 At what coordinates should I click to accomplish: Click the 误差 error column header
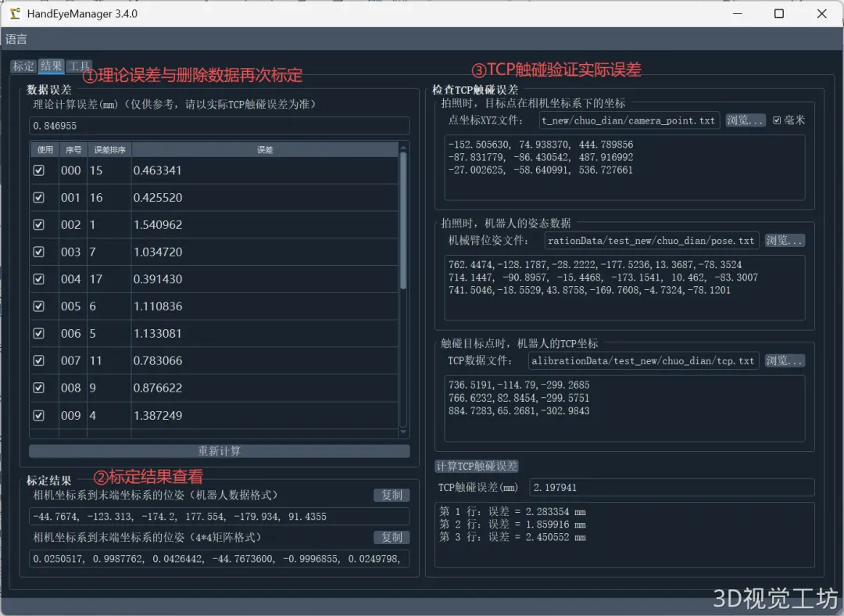[265, 149]
